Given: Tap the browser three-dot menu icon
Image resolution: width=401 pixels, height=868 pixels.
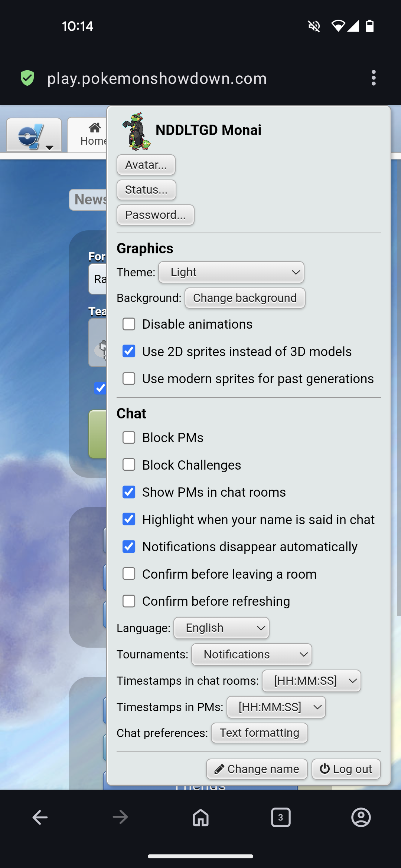Looking at the screenshot, I should click(374, 78).
